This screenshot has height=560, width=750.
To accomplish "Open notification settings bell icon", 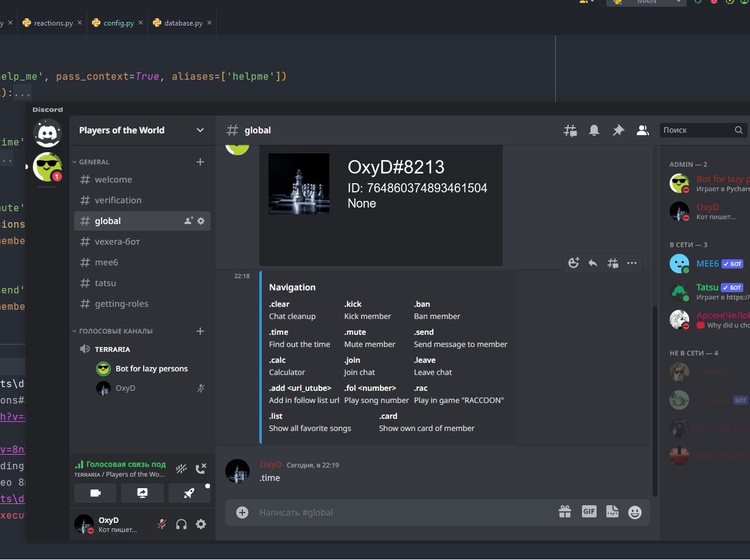I will pos(594,130).
